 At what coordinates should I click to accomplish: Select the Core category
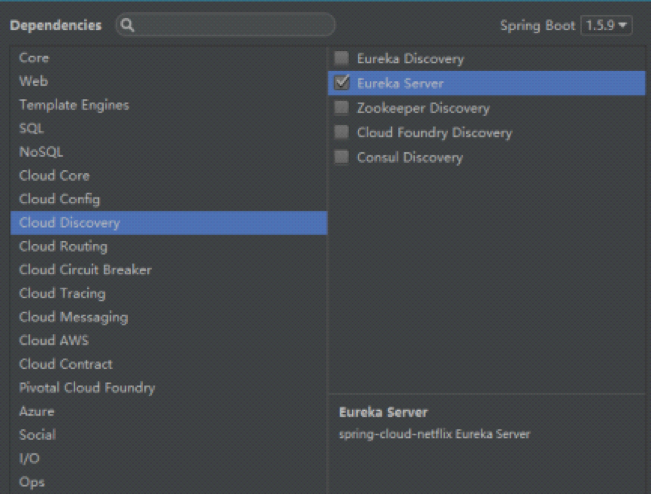(169, 58)
